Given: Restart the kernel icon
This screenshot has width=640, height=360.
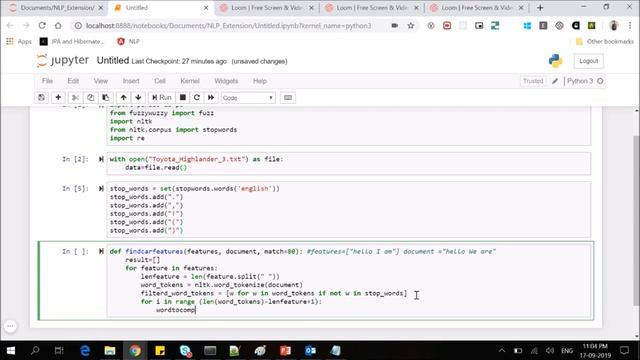Looking at the screenshot, I should click(197, 98).
